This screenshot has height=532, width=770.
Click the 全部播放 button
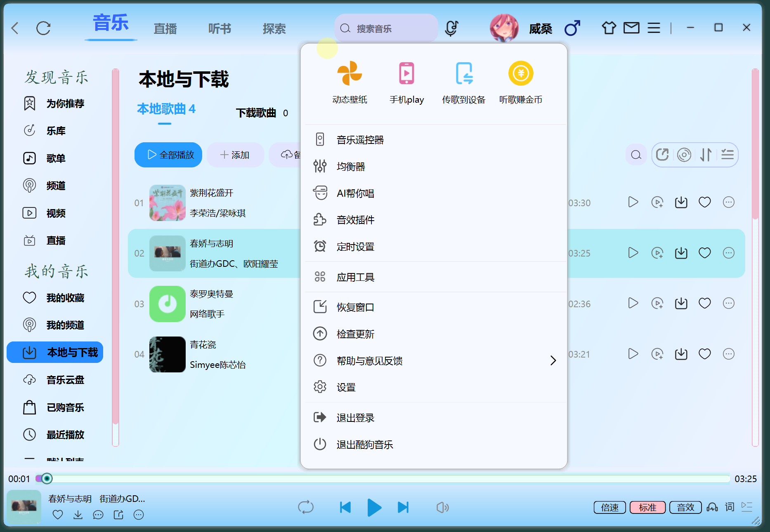tap(168, 155)
